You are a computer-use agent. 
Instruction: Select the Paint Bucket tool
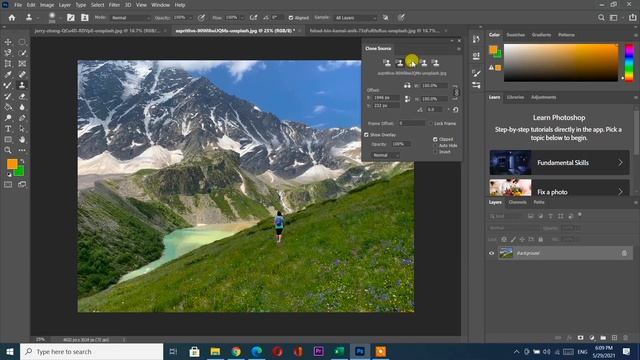[8, 107]
